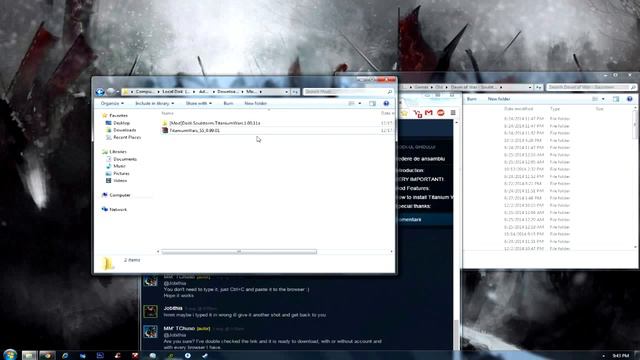Click Date modified column header in back Explorer

(x=518, y=109)
